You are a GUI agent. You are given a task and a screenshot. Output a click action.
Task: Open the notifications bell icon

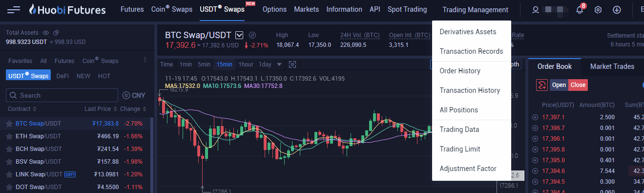point(580,10)
